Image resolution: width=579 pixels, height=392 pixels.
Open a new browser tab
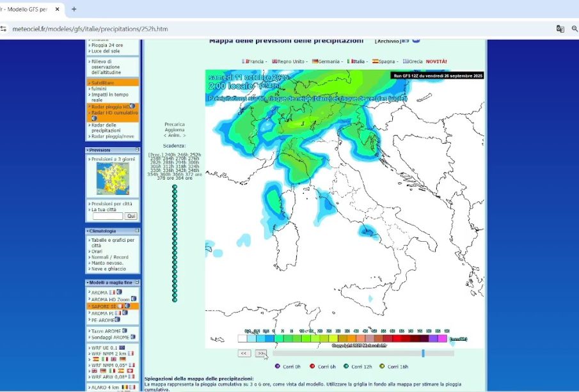74,9
